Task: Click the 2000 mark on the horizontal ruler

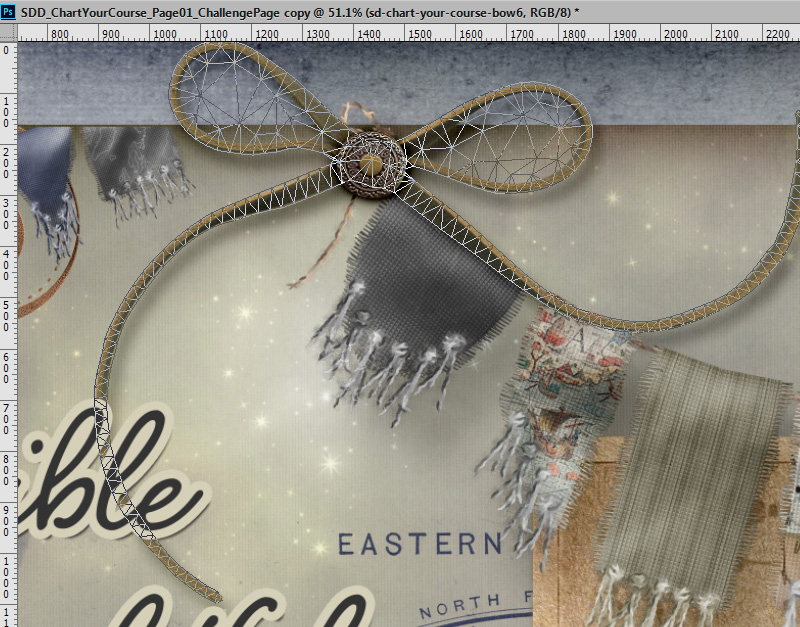Action: [x=675, y=34]
